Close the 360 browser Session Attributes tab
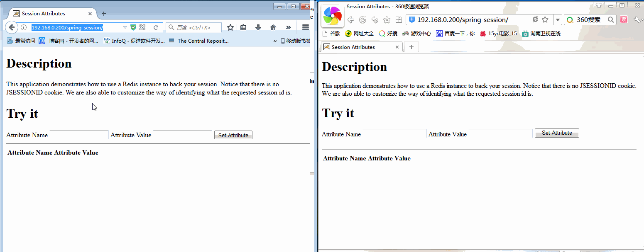This screenshot has height=252, width=644. click(x=397, y=47)
